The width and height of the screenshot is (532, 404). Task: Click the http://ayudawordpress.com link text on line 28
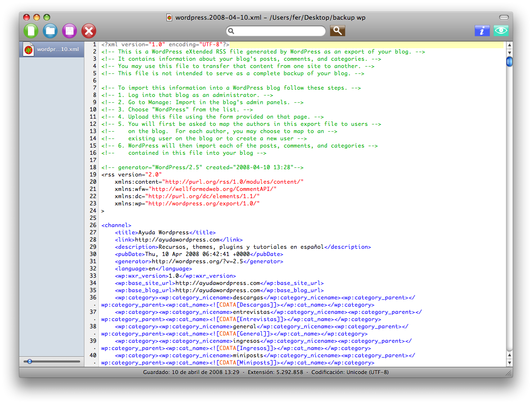pyautogui.click(x=177, y=240)
